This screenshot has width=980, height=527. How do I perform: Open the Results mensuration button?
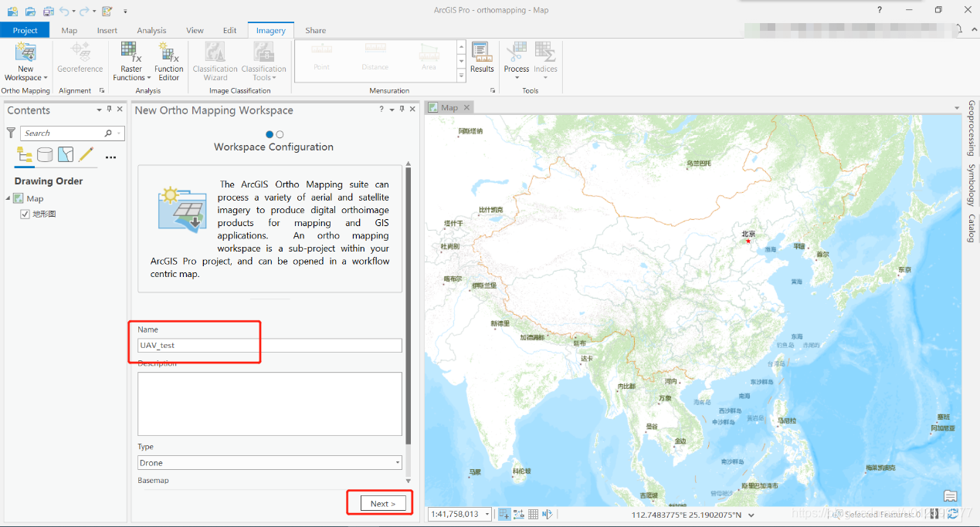coord(482,58)
